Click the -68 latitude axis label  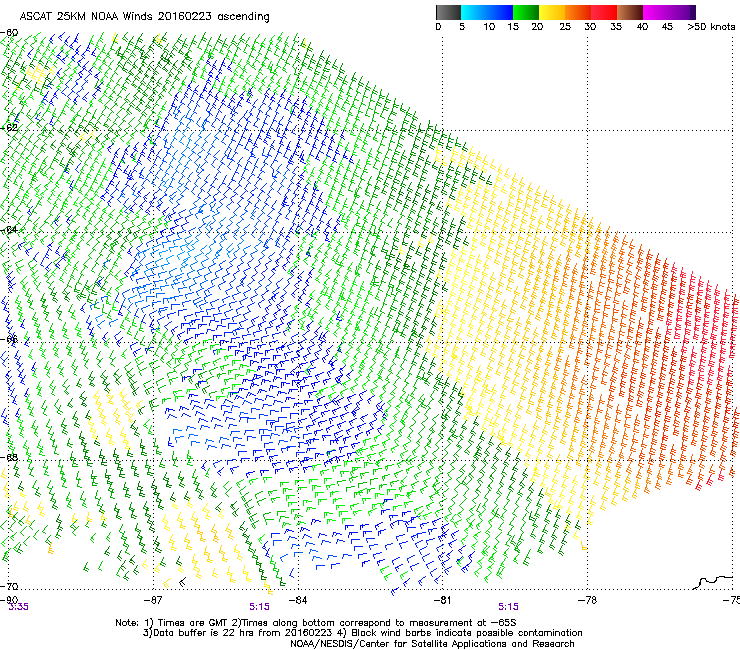(x=9, y=457)
